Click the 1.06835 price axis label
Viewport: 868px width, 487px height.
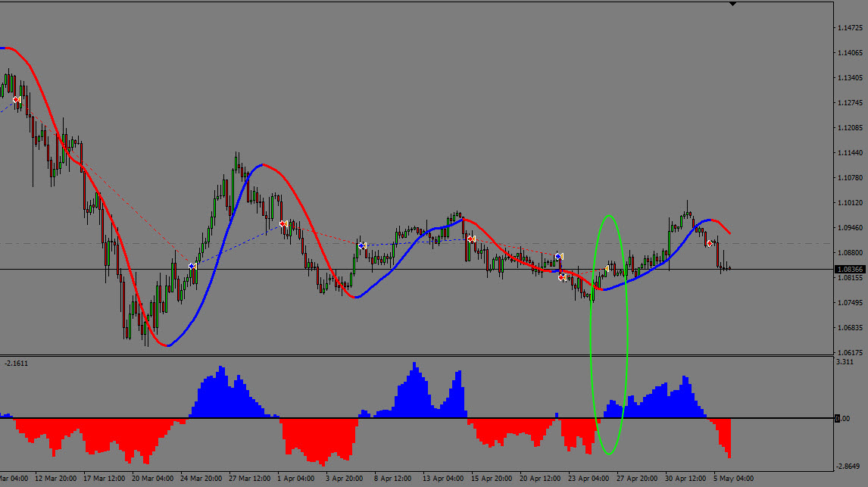(x=850, y=327)
